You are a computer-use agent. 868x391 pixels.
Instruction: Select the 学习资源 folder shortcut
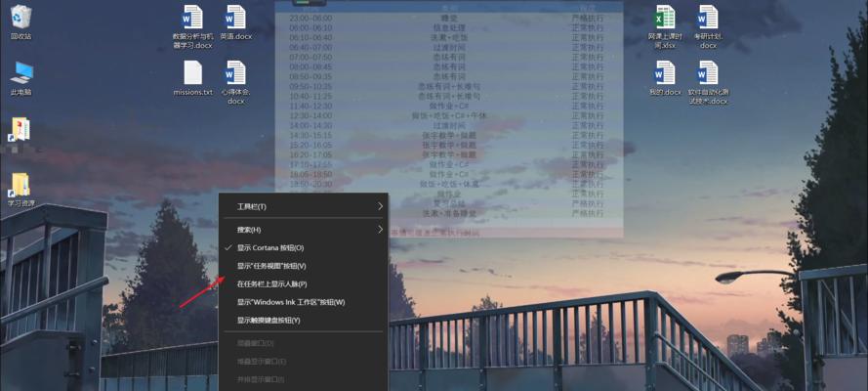pos(21,190)
